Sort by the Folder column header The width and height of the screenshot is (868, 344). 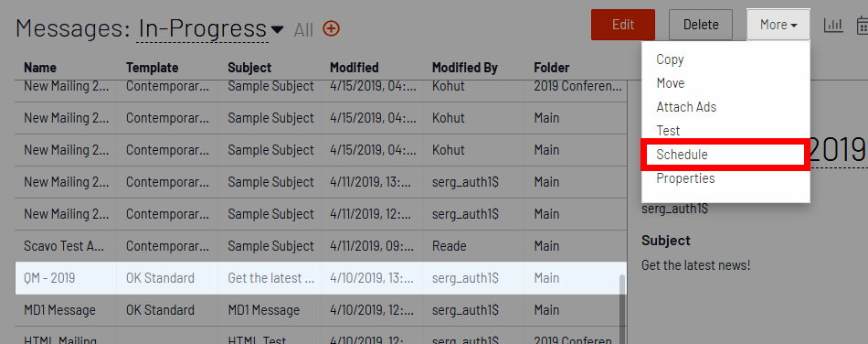tap(551, 68)
